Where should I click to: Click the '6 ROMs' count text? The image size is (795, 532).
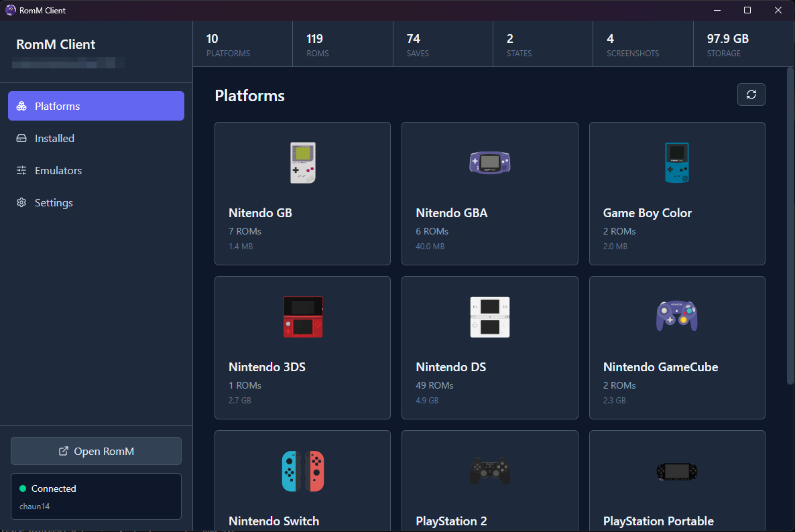tap(432, 231)
